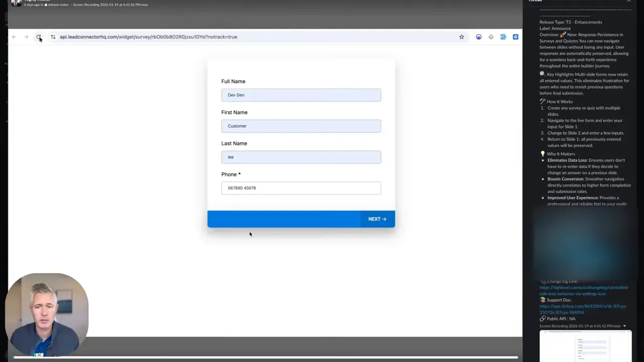This screenshot has width=644, height=362.
Task: Bookmark the page with the star icon
Action: 461,37
